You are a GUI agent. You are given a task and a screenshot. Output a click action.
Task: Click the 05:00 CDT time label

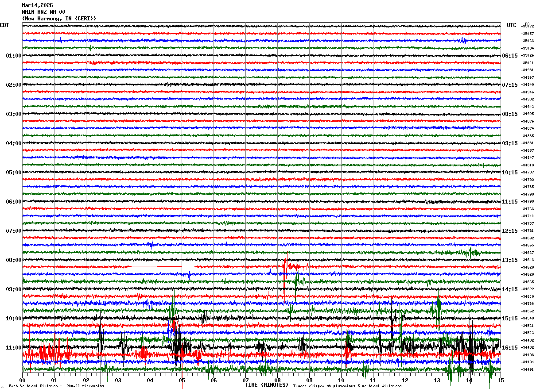click(14, 173)
